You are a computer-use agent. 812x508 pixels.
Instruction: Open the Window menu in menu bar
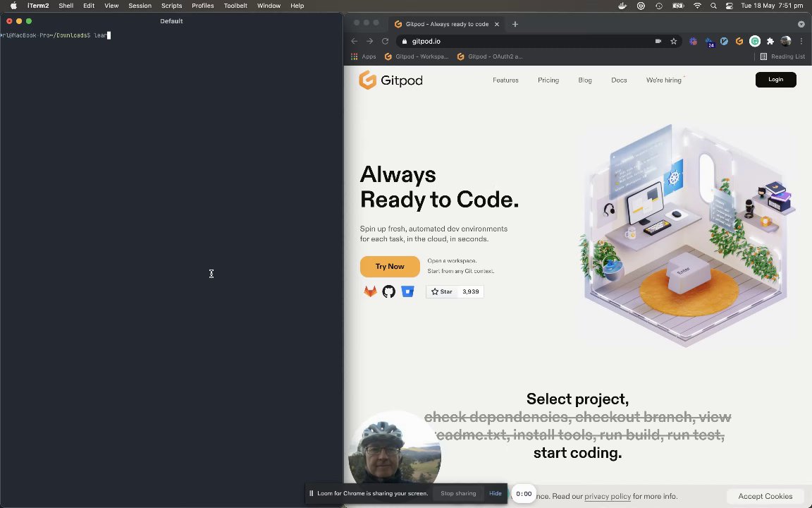pos(269,6)
